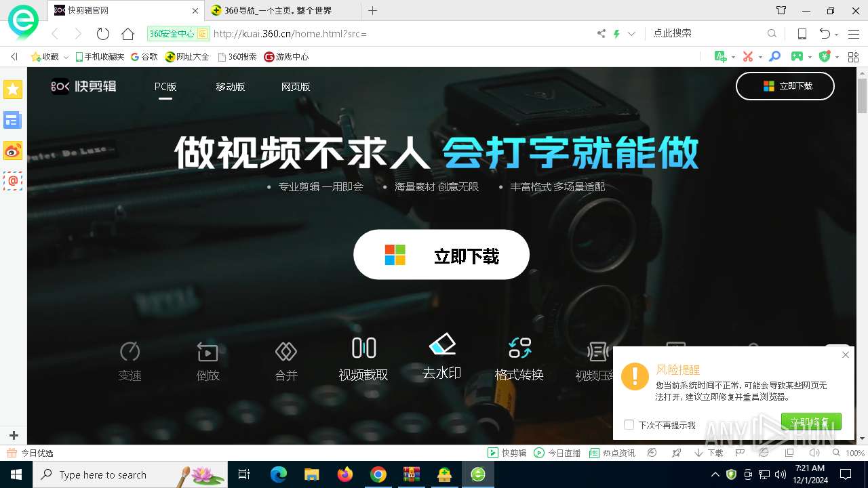Screen dimensions: 868x488
Task: Expand the yen shield dropdown arrow
Action: point(837,58)
